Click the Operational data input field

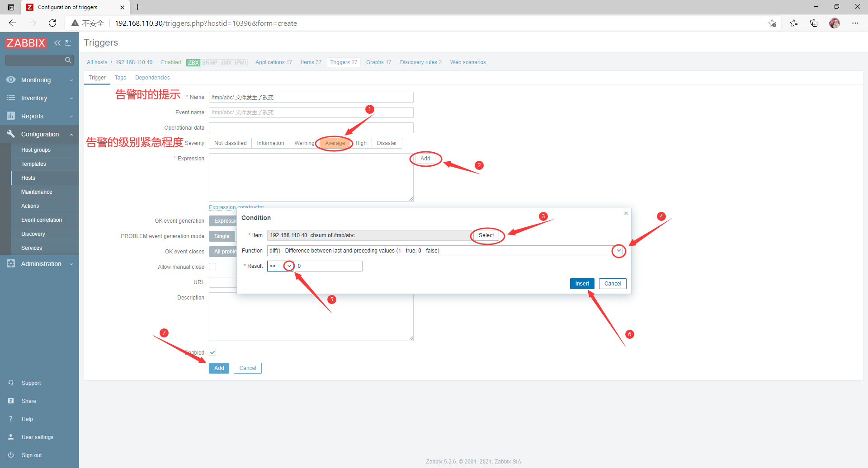(311, 128)
